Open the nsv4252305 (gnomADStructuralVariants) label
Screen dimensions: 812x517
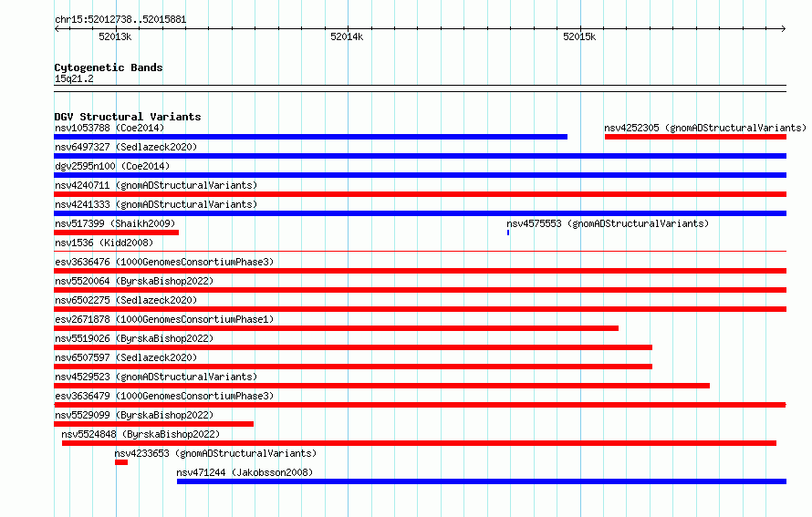[705, 128]
